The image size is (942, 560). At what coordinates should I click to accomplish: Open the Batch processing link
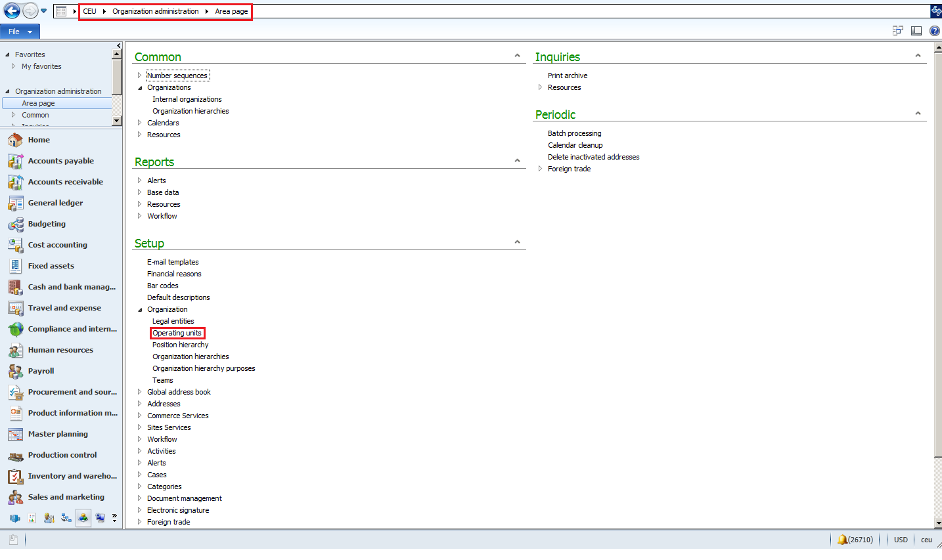(x=574, y=133)
